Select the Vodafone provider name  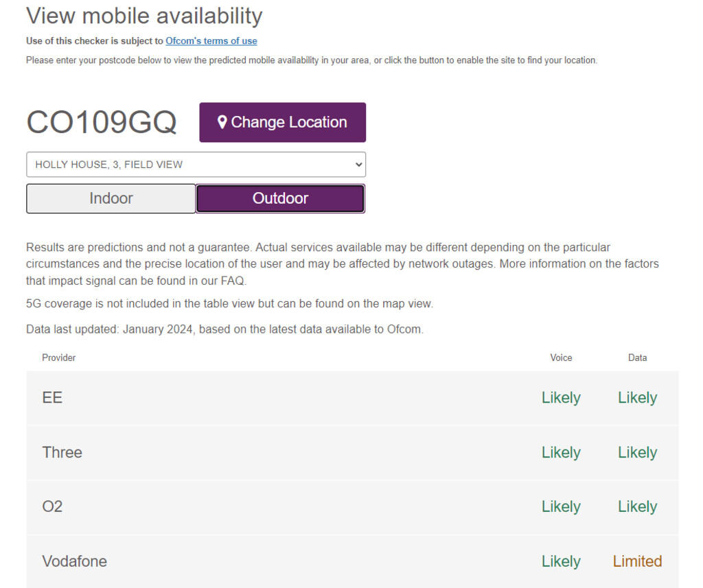(x=74, y=561)
